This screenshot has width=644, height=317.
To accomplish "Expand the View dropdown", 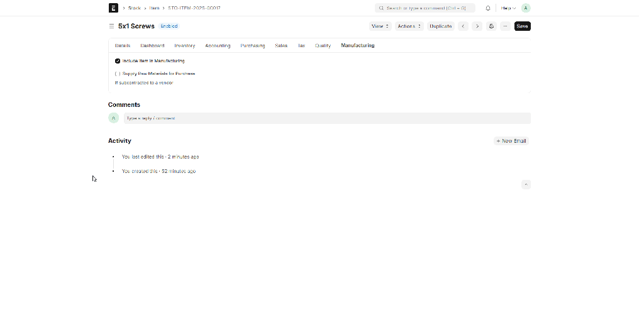I will pyautogui.click(x=380, y=26).
